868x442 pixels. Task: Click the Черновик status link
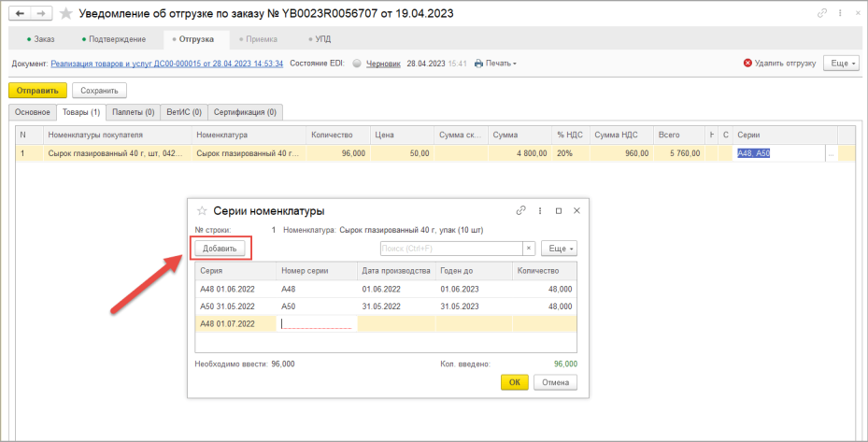[384, 64]
